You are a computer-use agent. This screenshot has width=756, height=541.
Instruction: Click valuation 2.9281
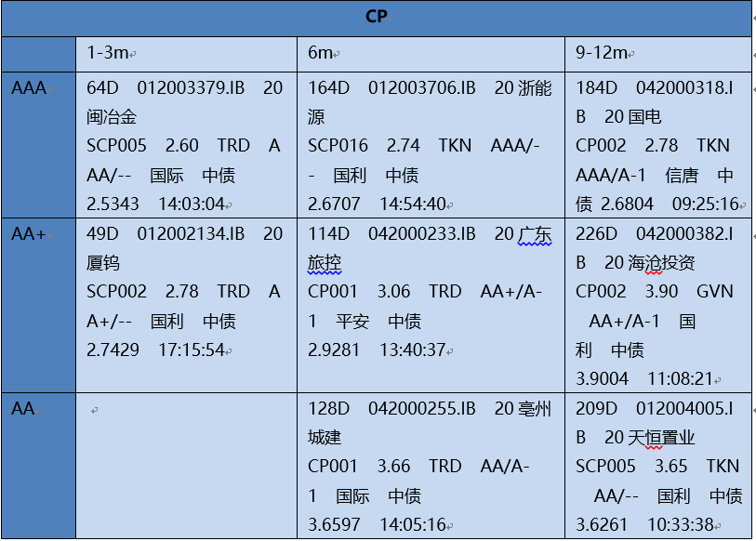[x=334, y=350]
